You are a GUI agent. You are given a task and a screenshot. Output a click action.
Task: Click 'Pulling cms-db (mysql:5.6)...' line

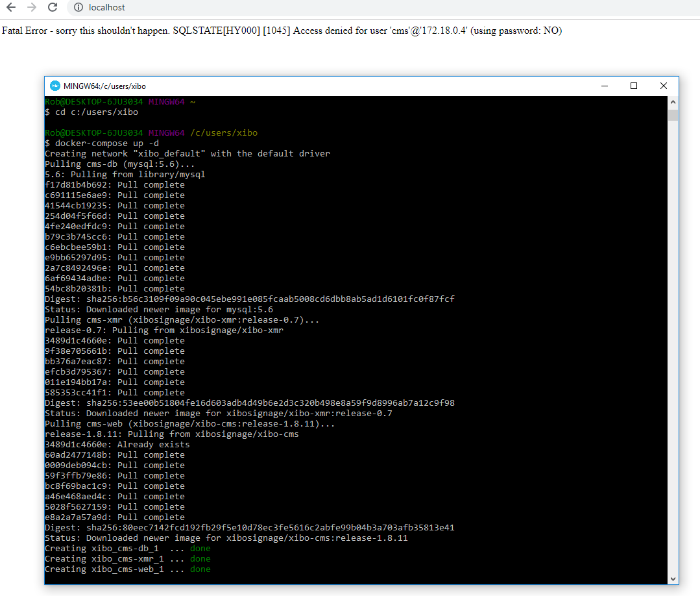tap(119, 164)
